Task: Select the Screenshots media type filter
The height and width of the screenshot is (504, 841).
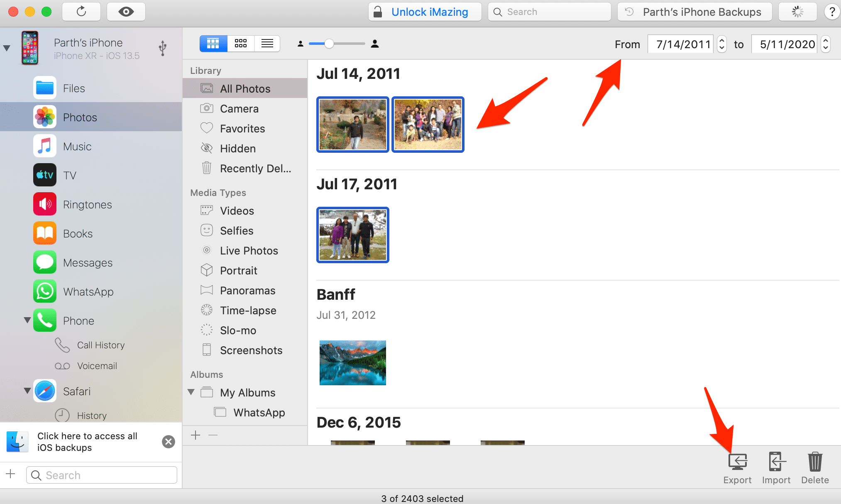Action: 251,351
